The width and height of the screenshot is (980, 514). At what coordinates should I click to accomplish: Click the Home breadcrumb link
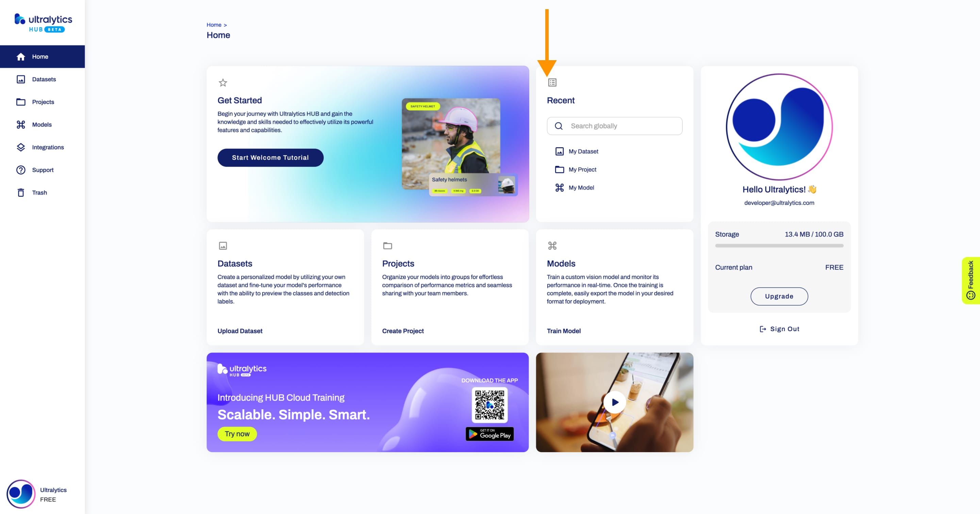215,24
